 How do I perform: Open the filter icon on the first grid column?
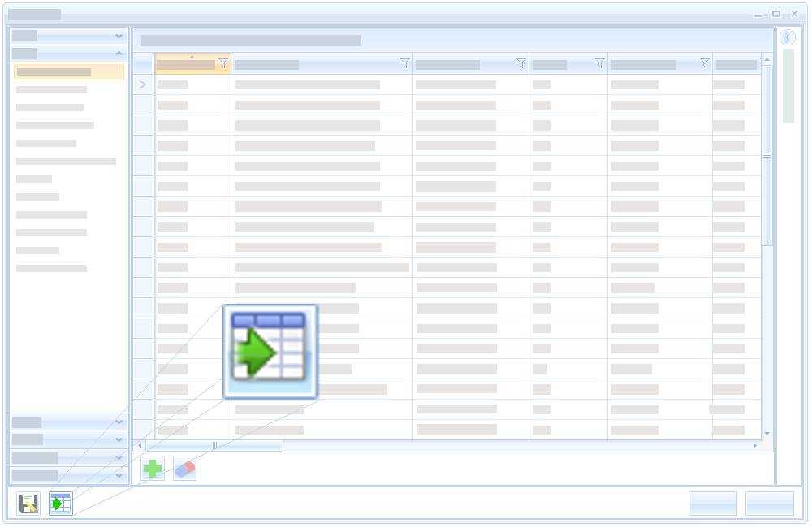(223, 64)
